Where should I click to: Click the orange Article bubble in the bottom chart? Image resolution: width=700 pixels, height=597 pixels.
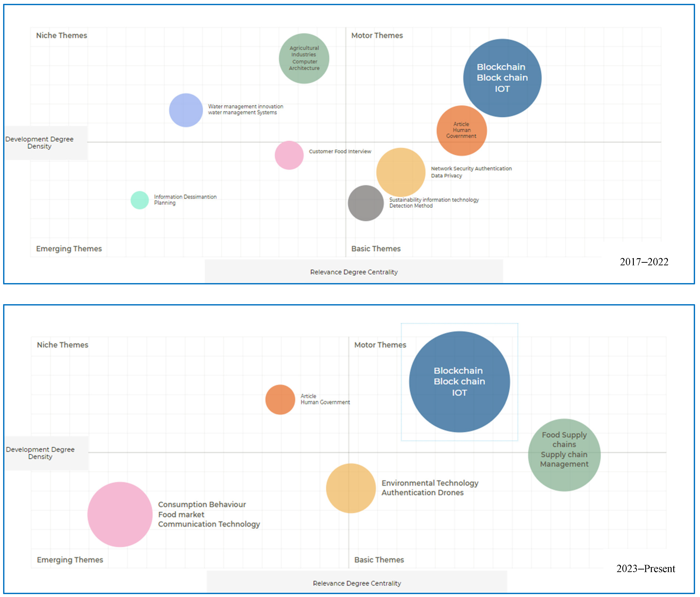280,399
